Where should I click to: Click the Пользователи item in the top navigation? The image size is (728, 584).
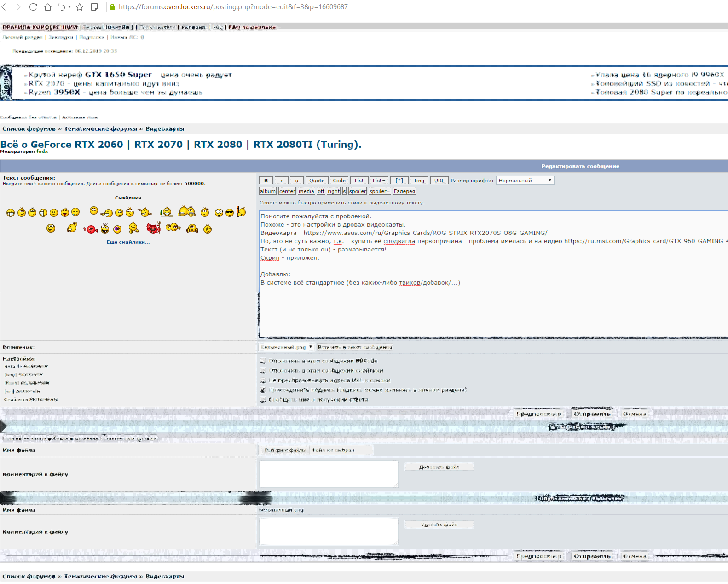tap(157, 27)
